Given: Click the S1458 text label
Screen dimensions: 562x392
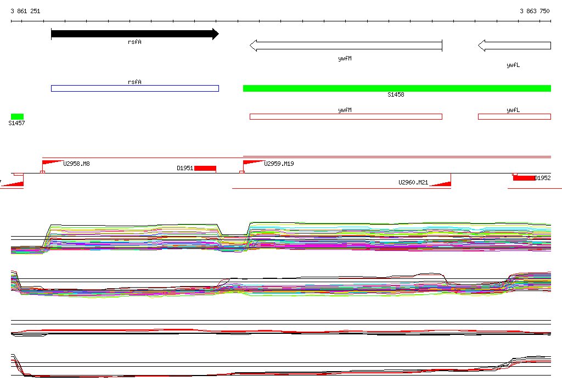Looking at the screenshot, I should coord(396,94).
